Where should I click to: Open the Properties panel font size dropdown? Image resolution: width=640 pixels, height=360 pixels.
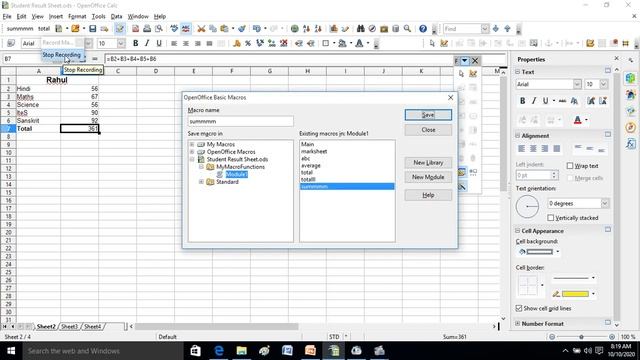point(604,84)
